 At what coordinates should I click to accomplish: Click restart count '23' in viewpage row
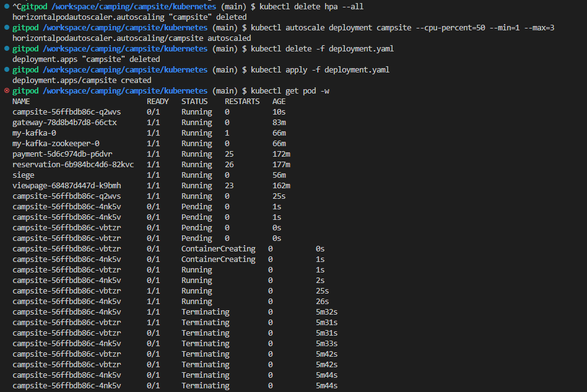point(229,185)
